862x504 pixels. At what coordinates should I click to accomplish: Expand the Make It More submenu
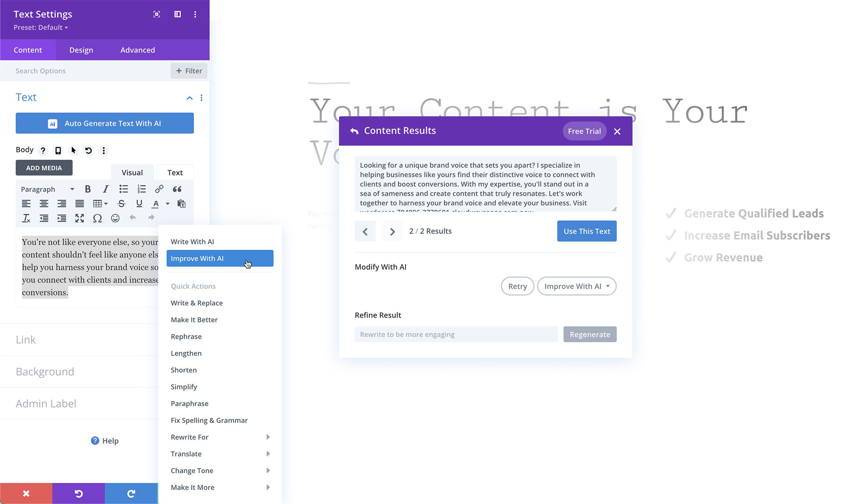coord(269,487)
